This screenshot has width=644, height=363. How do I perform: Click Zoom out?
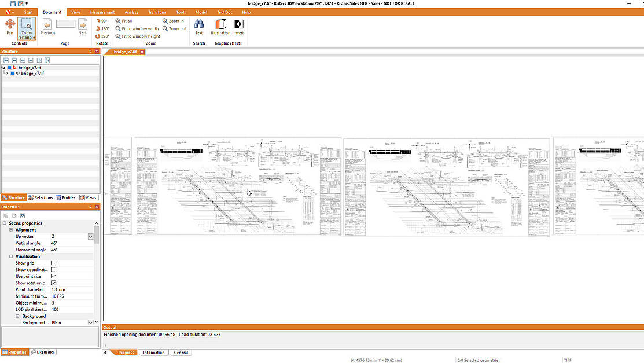(x=175, y=29)
